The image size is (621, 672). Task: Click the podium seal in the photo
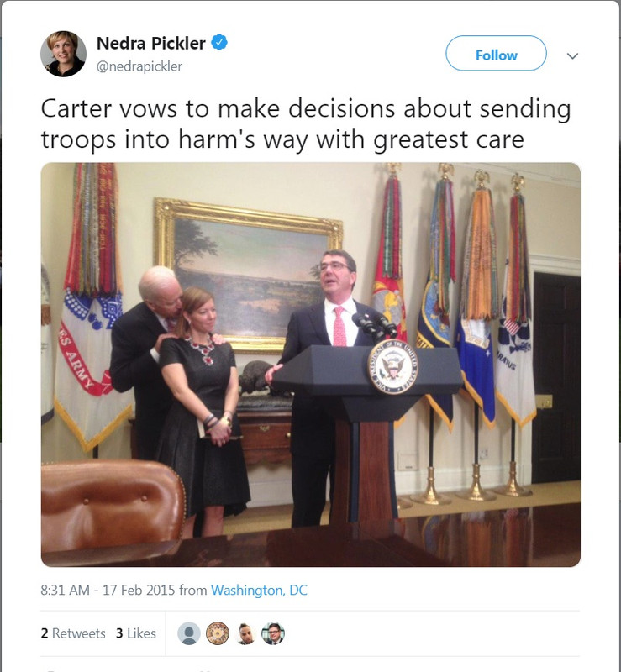pyautogui.click(x=392, y=366)
